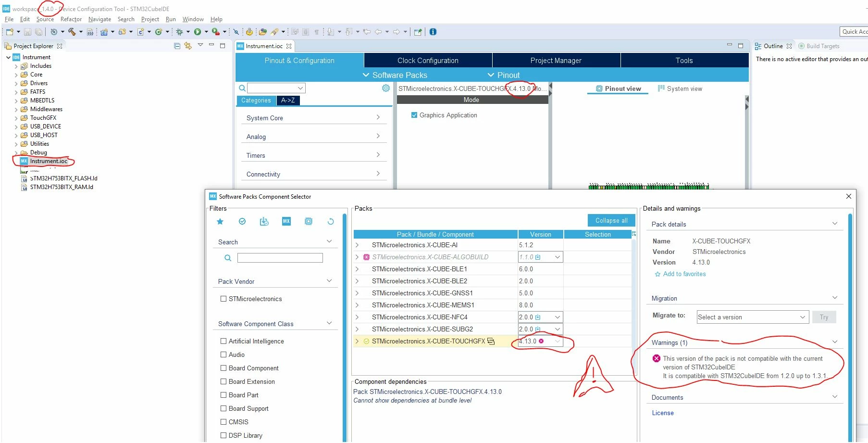Click the magnifier icon in Pinout search

pos(242,88)
